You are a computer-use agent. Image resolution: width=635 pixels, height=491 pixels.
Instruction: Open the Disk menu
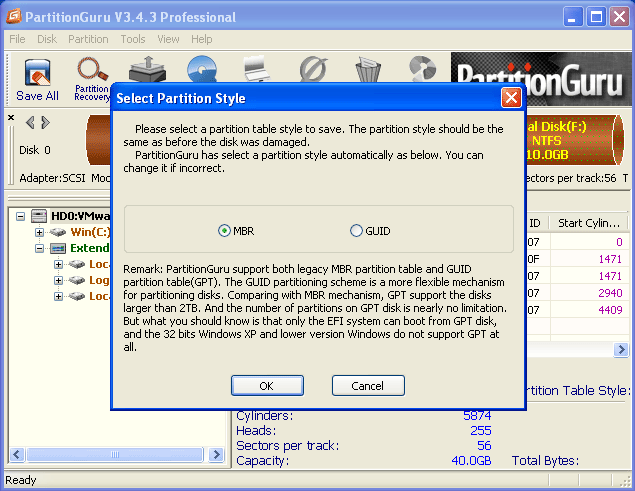tap(47, 39)
